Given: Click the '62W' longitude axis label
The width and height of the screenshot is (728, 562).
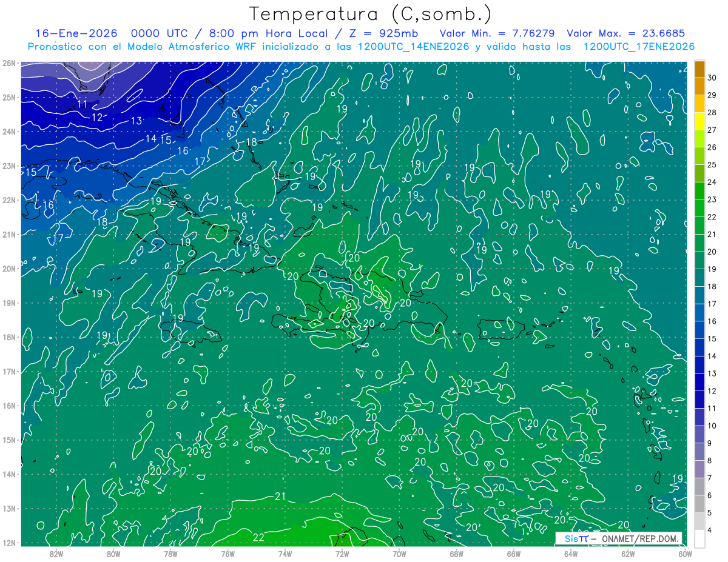Looking at the screenshot, I should click(x=628, y=554).
